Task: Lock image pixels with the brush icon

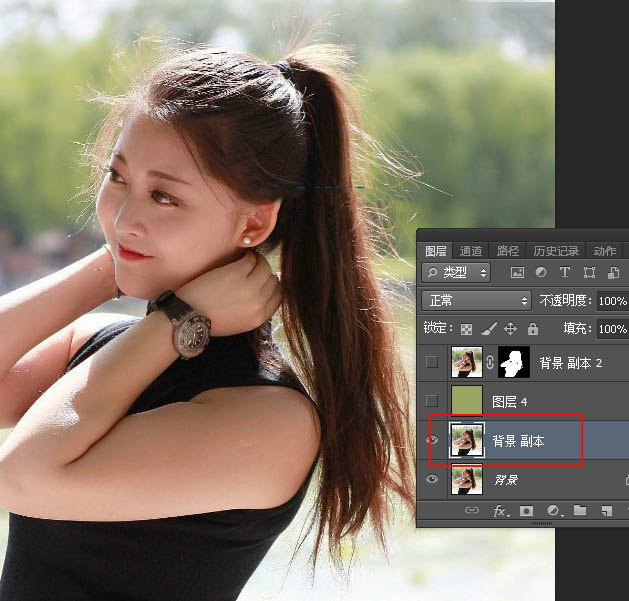Action: click(489, 328)
